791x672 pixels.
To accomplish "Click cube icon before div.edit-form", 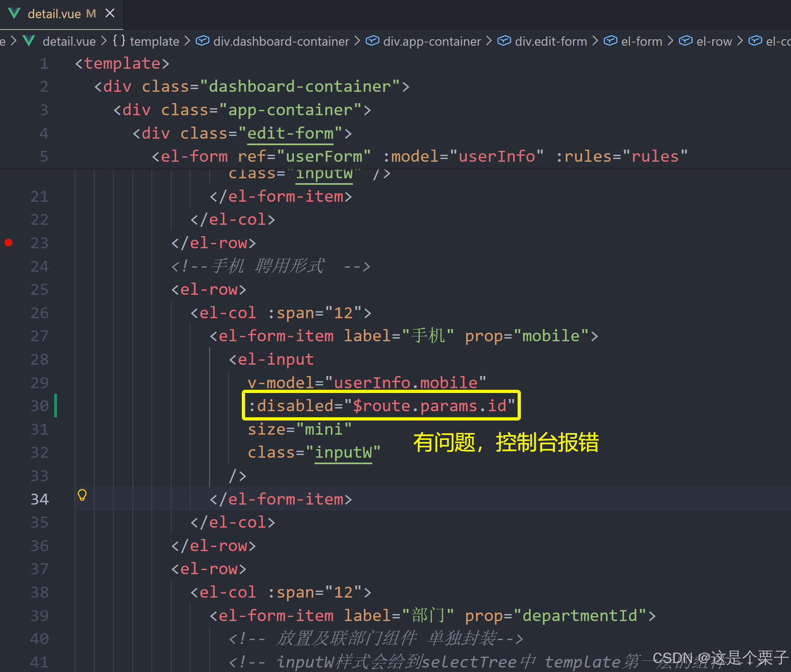I will (x=504, y=41).
